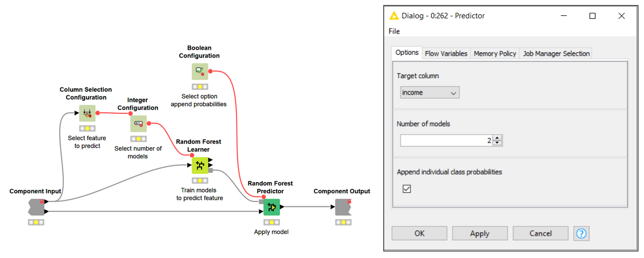Viewport: 644px width, 258px height.
Task: Select the Component Output node icon
Action: point(342,207)
